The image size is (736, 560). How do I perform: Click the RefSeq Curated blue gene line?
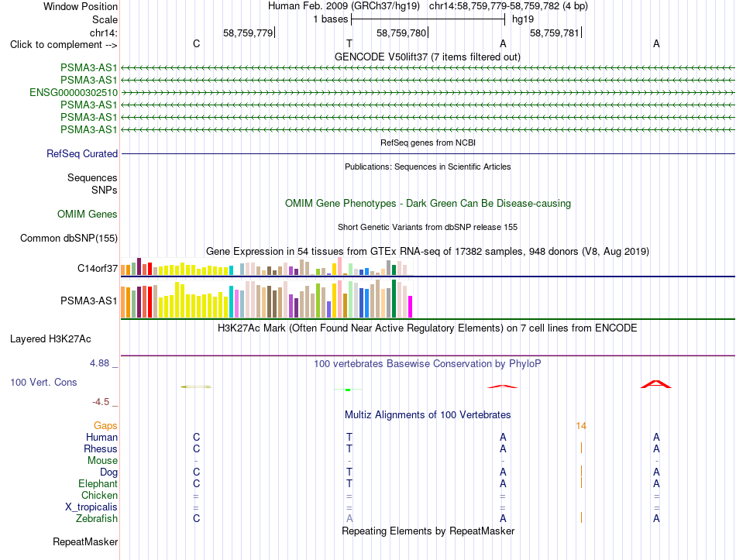428,153
